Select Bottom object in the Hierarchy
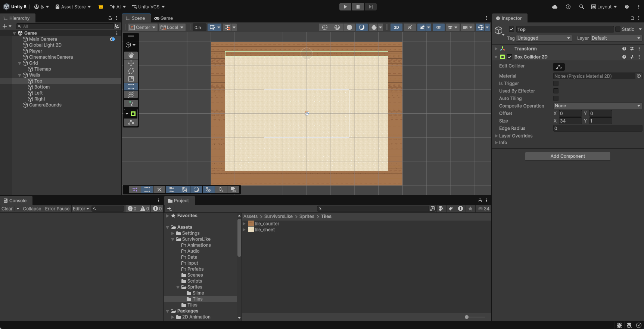Viewport: 644px width, 329px height. click(42, 87)
